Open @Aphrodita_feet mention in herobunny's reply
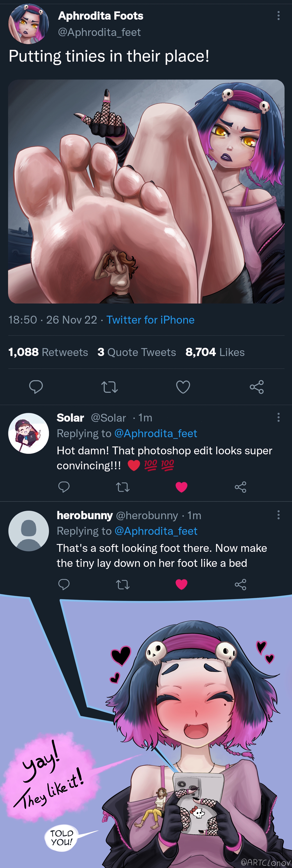The width and height of the screenshot is (292, 868). tap(156, 531)
